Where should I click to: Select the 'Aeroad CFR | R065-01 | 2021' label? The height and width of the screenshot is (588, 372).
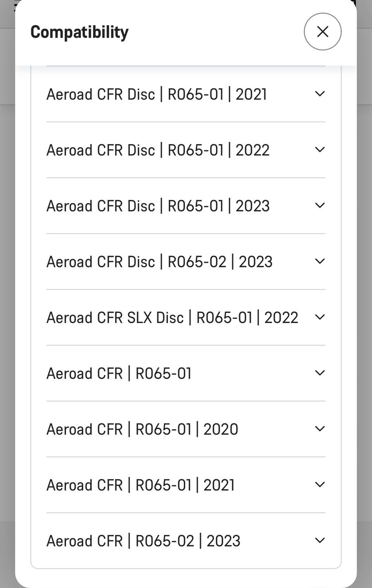tap(140, 485)
